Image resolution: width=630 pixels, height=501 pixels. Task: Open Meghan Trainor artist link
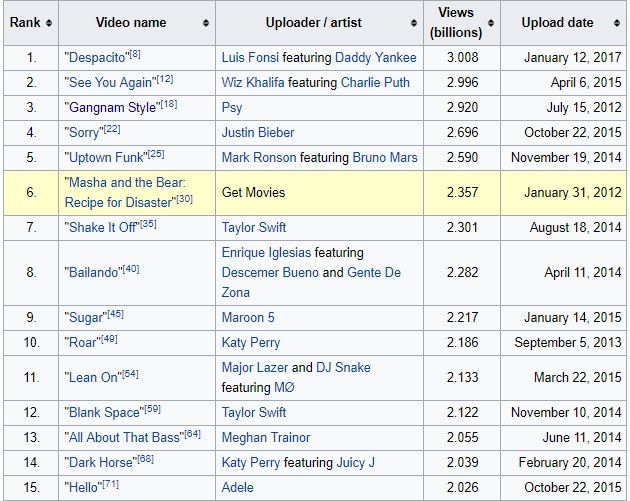point(266,438)
